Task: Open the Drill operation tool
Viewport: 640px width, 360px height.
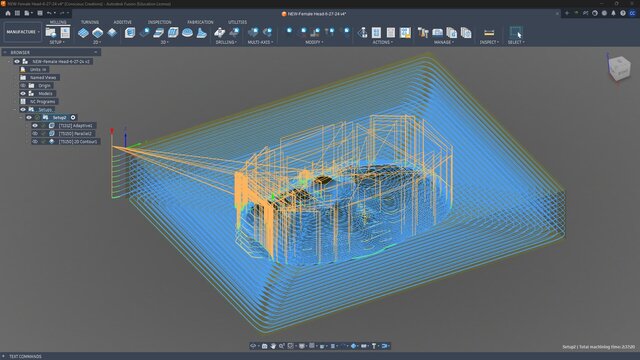Action: (x=220, y=33)
